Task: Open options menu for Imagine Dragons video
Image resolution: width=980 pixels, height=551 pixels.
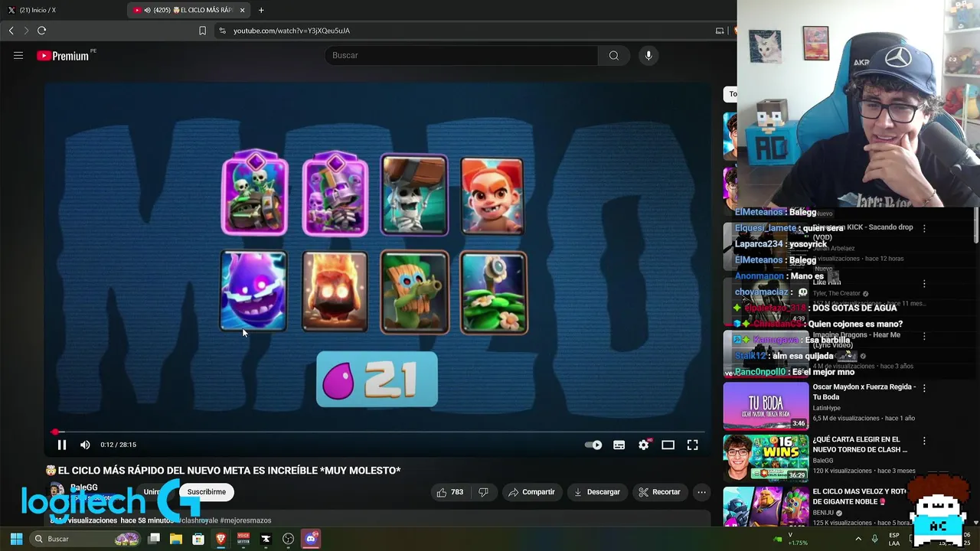Action: (924, 336)
